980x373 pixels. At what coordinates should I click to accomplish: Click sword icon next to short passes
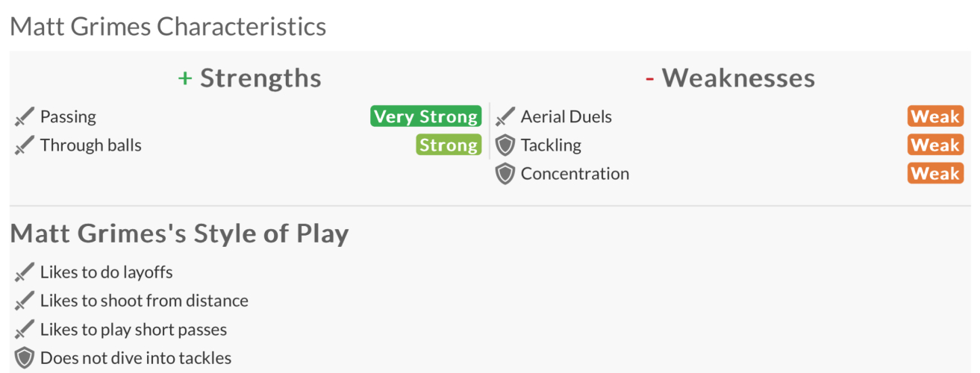pos(25,330)
